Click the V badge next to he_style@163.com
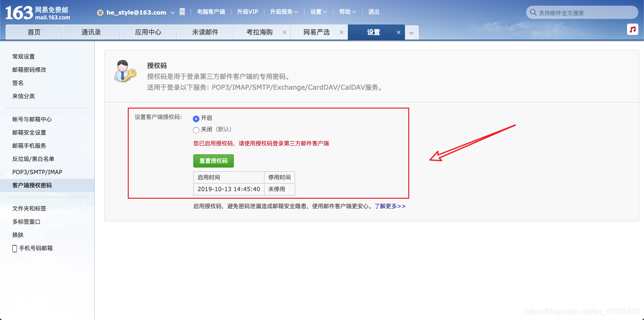The height and width of the screenshot is (320, 644). [x=99, y=13]
